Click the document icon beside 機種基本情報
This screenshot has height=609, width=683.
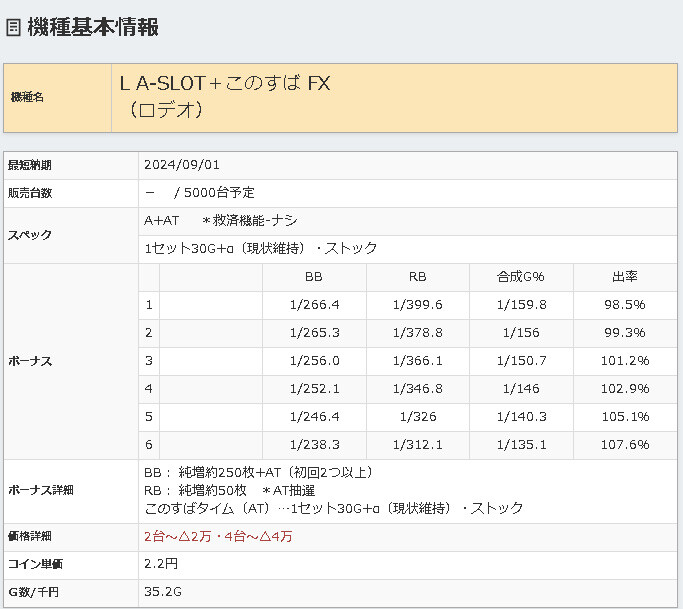(14, 27)
